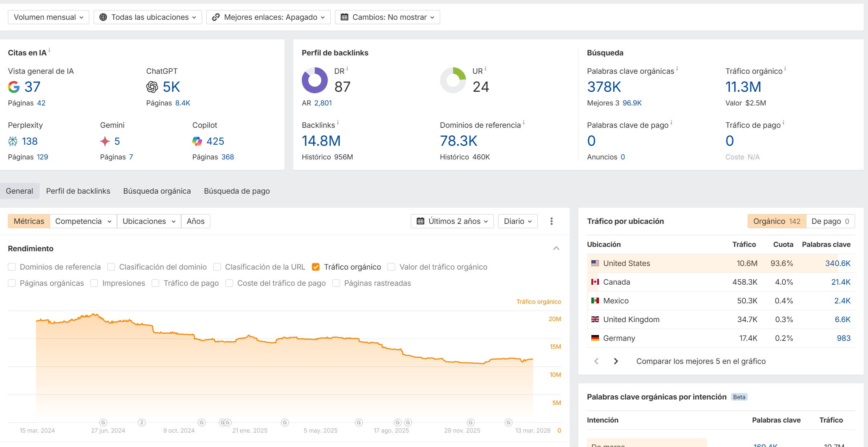Click the Google update marker near 27 jun. 2024

pyautogui.click(x=103, y=422)
